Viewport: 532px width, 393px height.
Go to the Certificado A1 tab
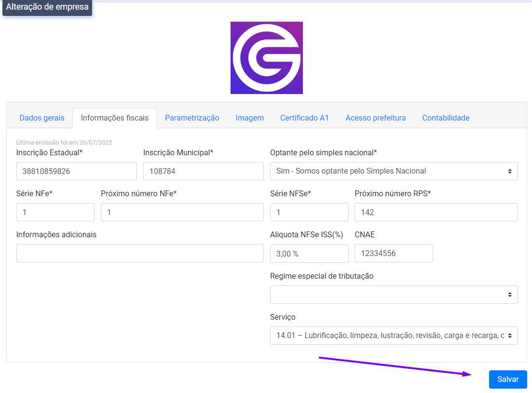pos(304,118)
